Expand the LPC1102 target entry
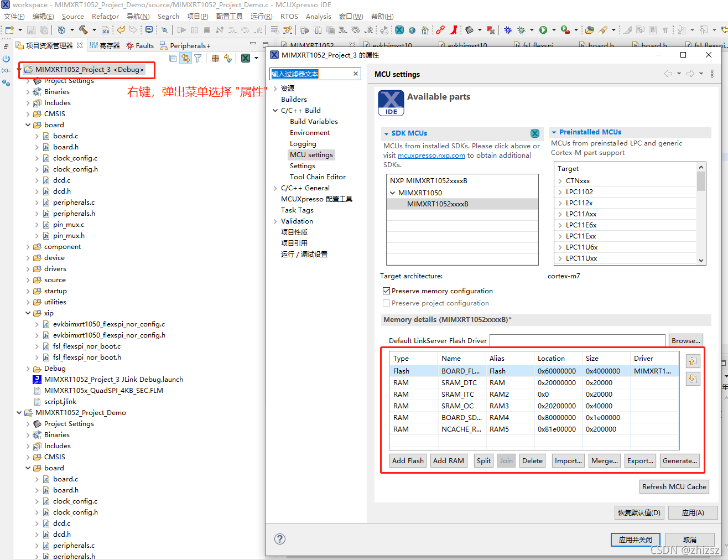Image resolution: width=728 pixels, height=560 pixels. click(560, 192)
